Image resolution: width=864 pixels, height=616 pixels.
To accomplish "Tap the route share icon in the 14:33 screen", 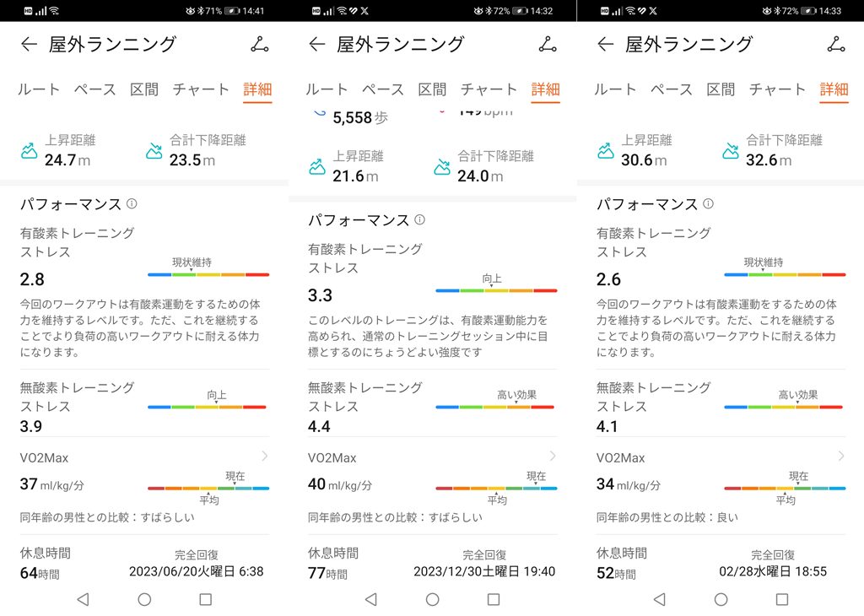I will pyautogui.click(x=836, y=45).
